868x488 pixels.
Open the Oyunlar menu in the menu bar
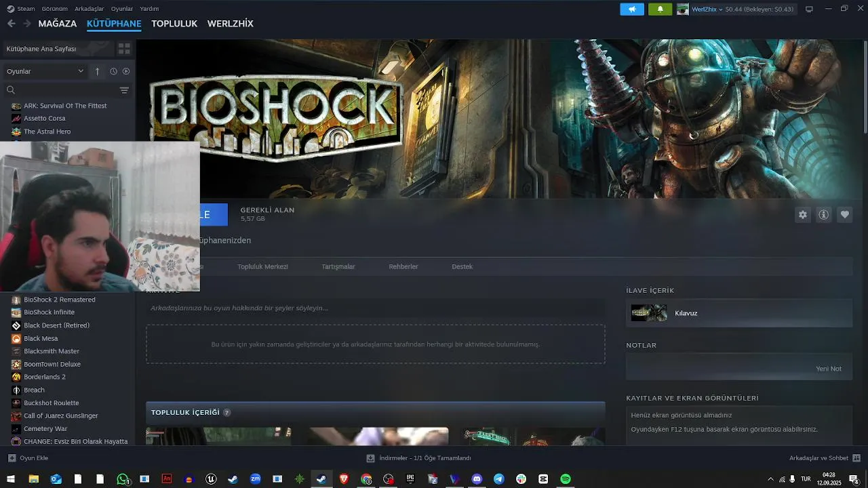(x=122, y=9)
